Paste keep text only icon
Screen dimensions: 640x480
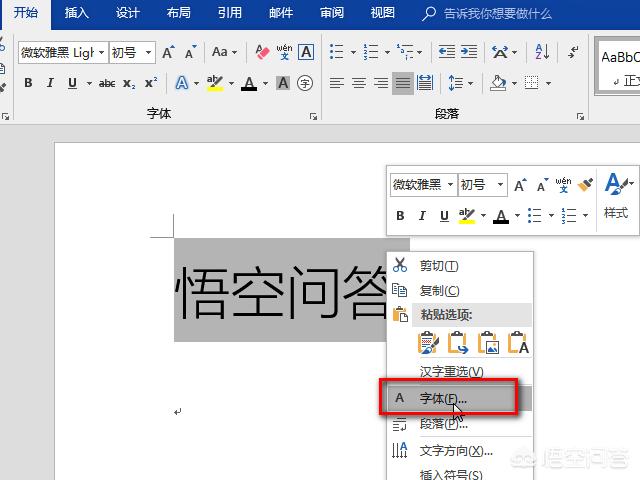pyautogui.click(x=518, y=343)
